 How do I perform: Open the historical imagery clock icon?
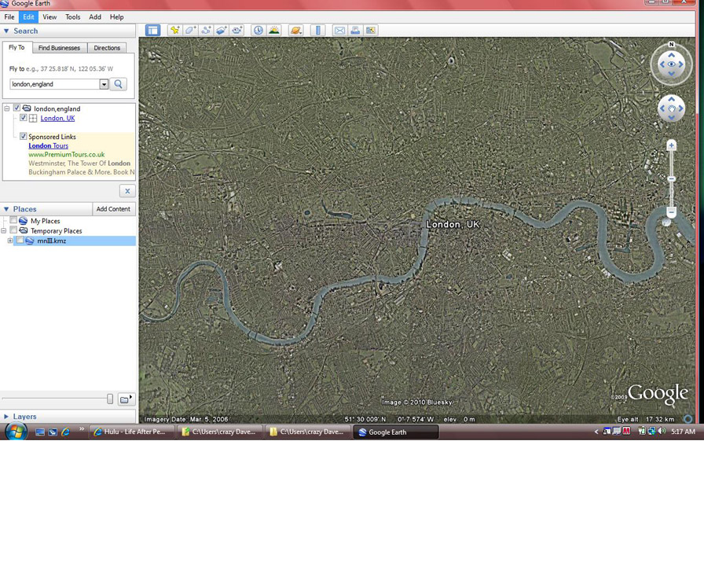(x=258, y=31)
